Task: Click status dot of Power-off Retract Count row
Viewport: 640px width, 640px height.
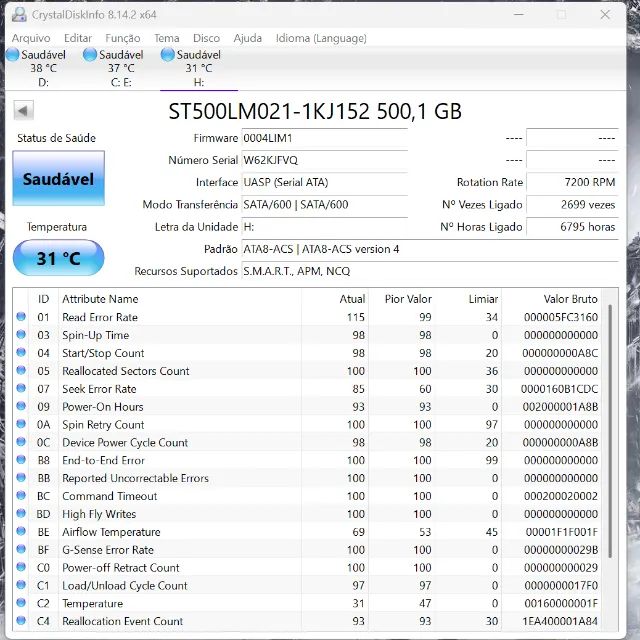Action: (x=21, y=567)
